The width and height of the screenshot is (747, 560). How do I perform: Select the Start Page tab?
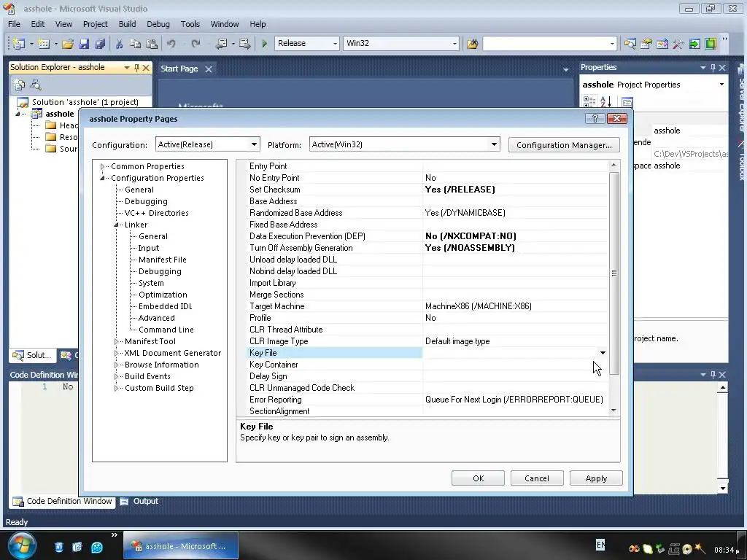click(x=179, y=69)
